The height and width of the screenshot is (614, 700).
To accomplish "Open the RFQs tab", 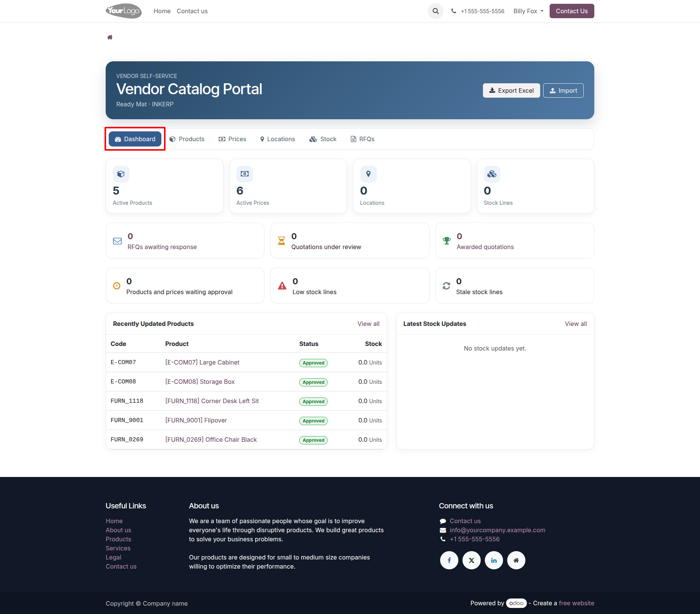I will [362, 139].
